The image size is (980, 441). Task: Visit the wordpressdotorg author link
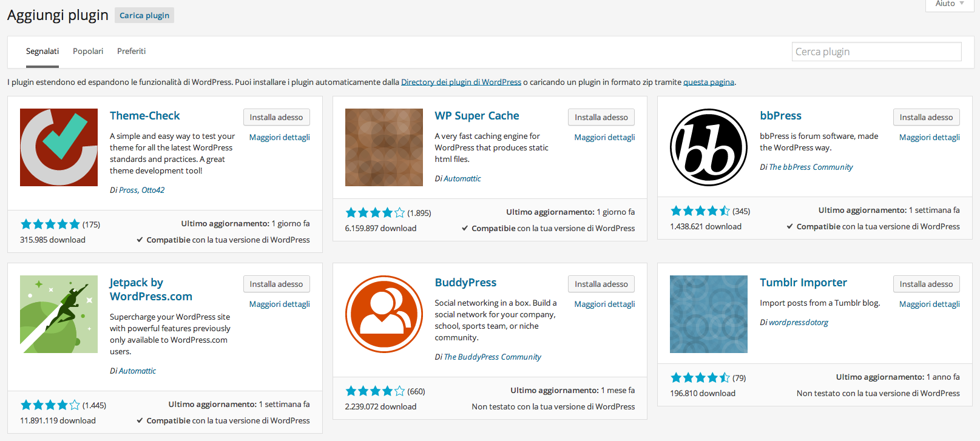tap(799, 323)
